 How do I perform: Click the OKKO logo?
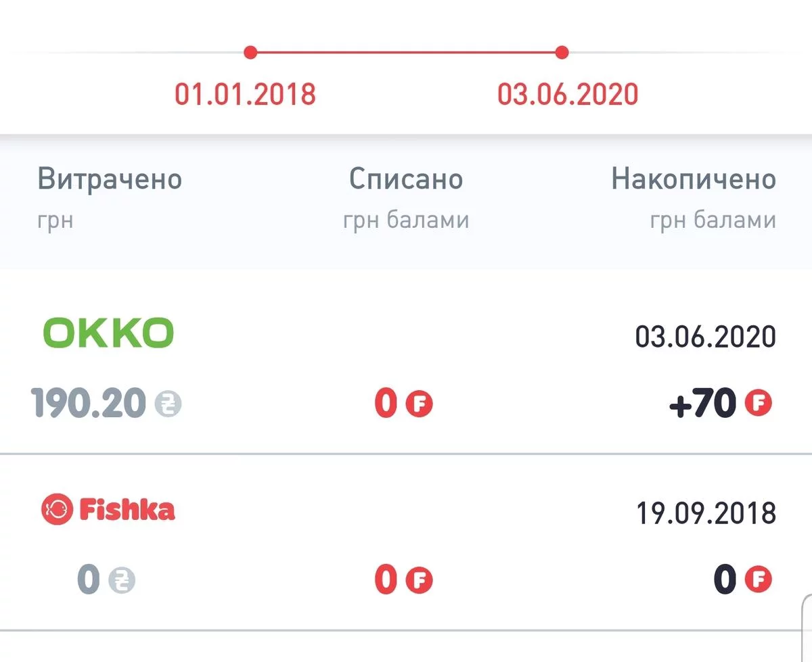point(108,333)
